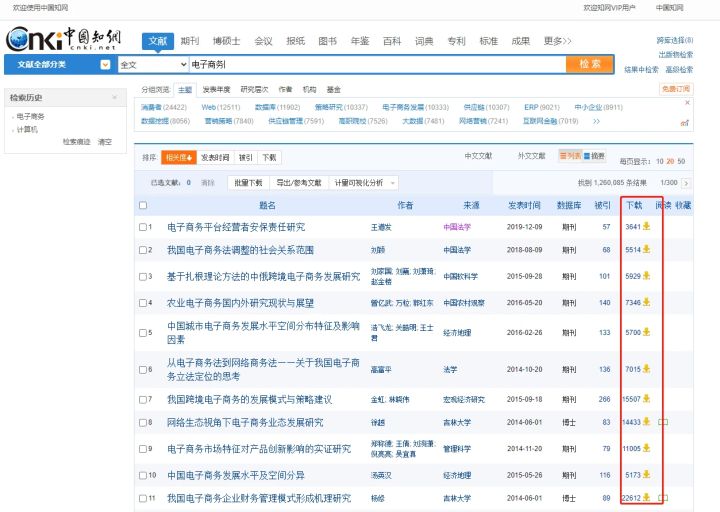Download article 1 with the yellow download icon

click(x=647, y=226)
